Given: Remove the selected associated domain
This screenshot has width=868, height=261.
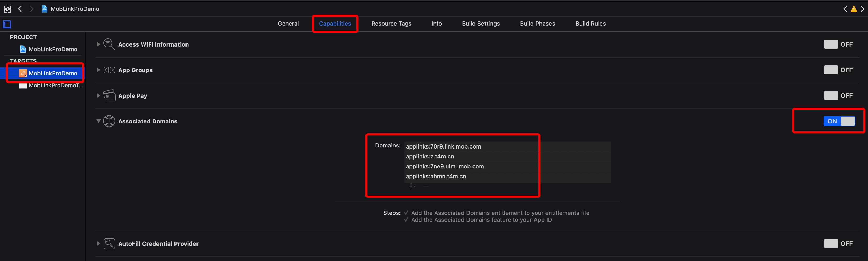Looking at the screenshot, I should pyautogui.click(x=426, y=186).
